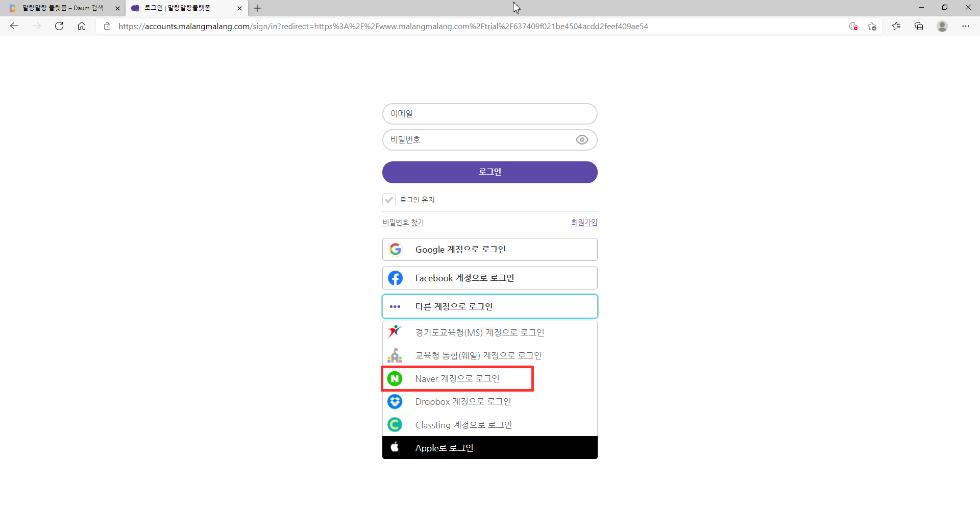Click the Apple logo icon
This screenshot has height=531, width=980.
(395, 447)
